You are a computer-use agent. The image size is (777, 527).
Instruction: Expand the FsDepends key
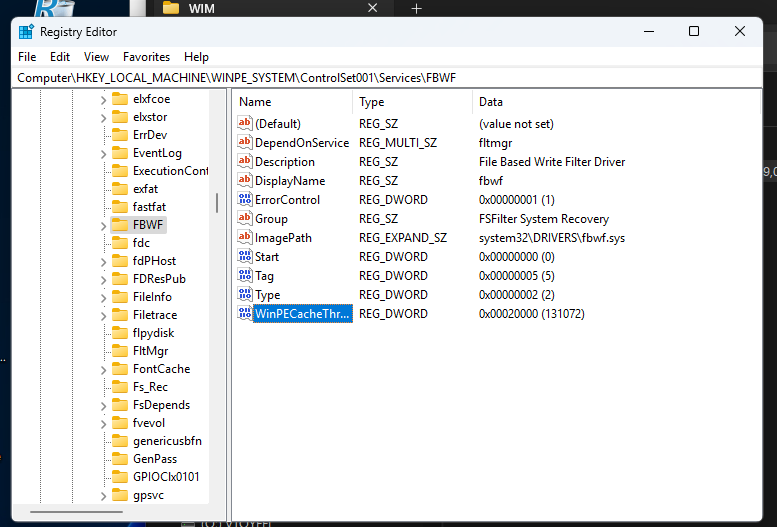tap(103, 406)
